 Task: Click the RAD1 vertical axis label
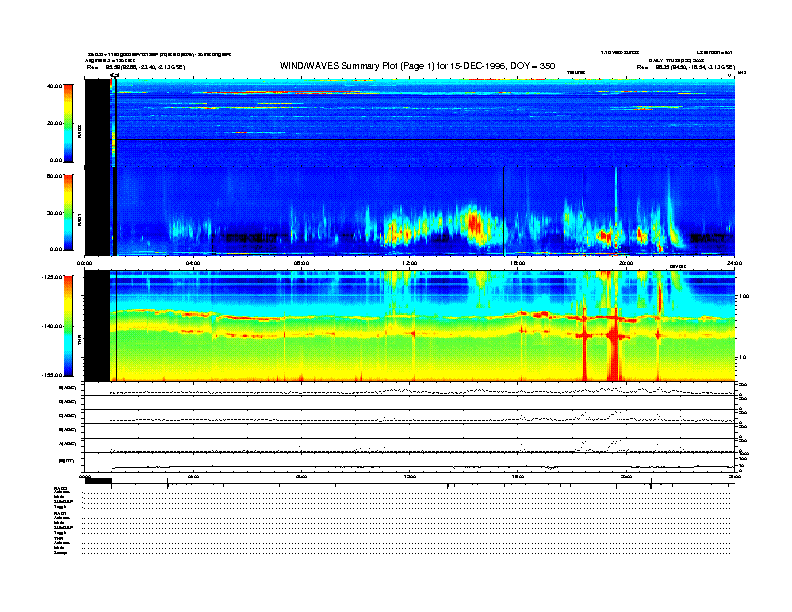(x=79, y=219)
